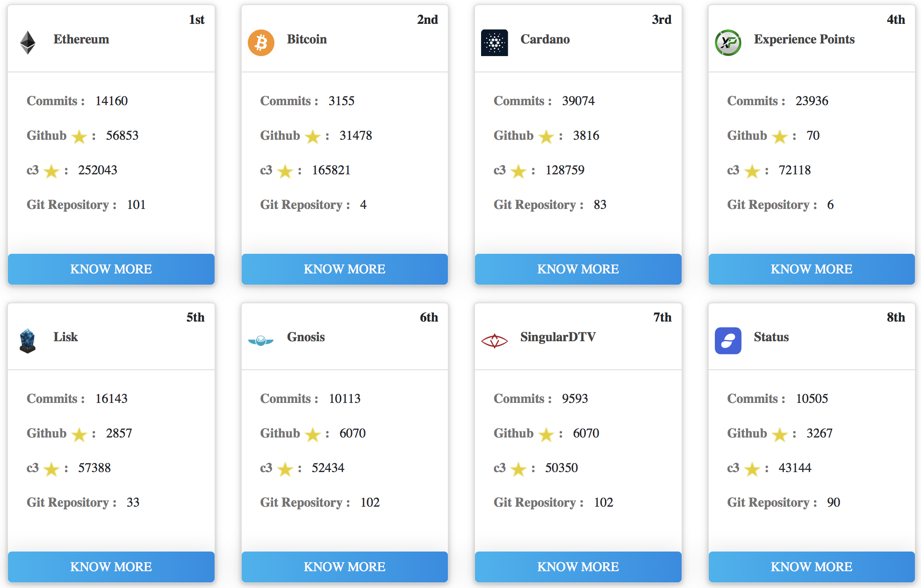Click the 3rd rank label
The image size is (921, 588).
point(662,20)
